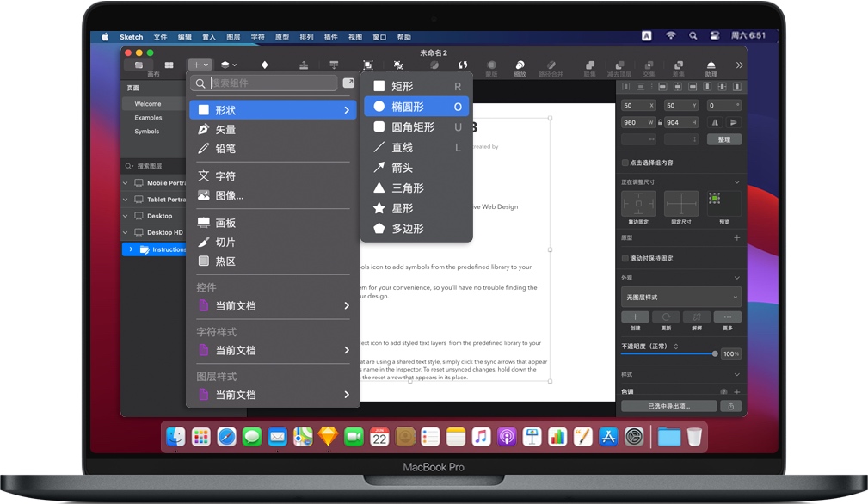The height and width of the screenshot is (504, 868).
Task: Open components window arrow button beside search
Action: [x=348, y=83]
